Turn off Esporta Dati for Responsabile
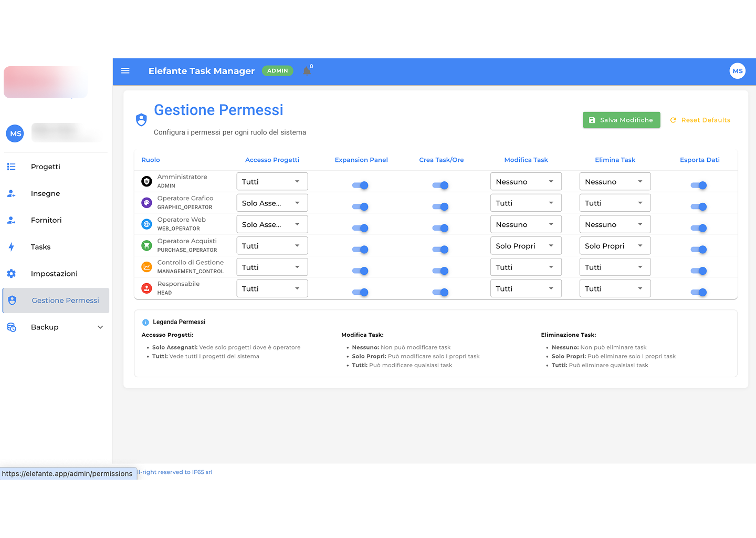This screenshot has width=756, height=538. [x=699, y=292]
